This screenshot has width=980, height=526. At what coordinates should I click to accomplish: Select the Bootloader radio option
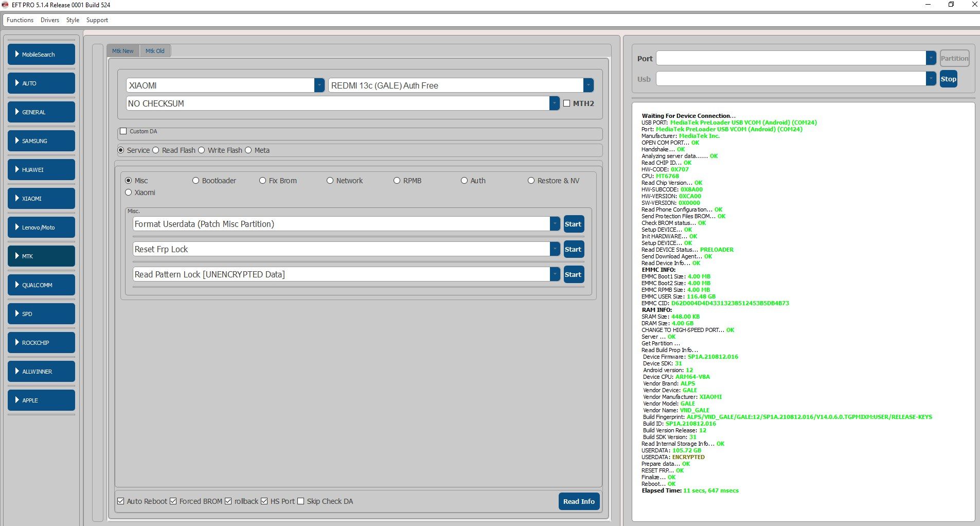click(x=196, y=181)
